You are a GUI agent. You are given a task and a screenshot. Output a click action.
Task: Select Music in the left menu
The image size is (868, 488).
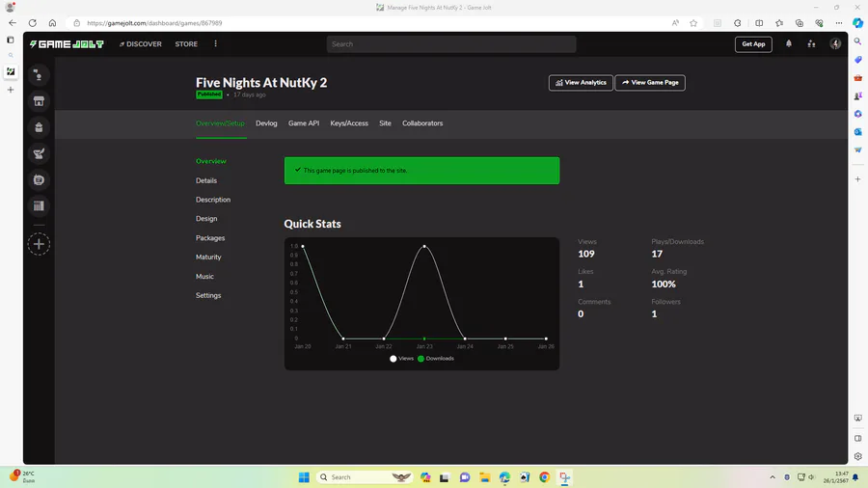tap(204, 276)
